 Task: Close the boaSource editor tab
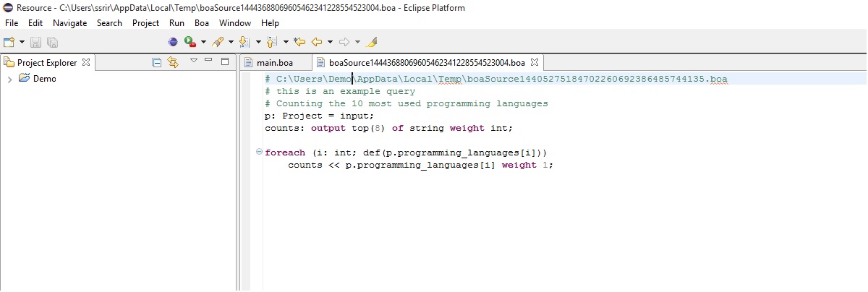(x=535, y=62)
